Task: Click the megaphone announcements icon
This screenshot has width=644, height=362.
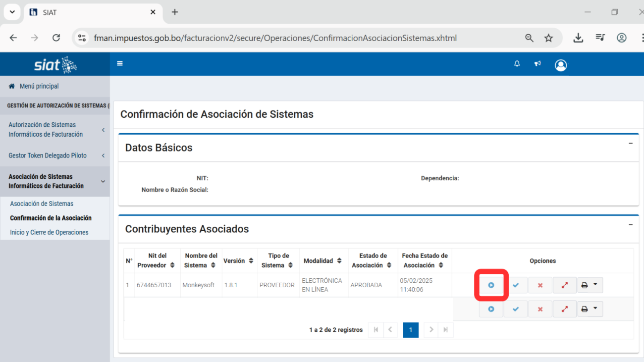Action: pos(537,64)
